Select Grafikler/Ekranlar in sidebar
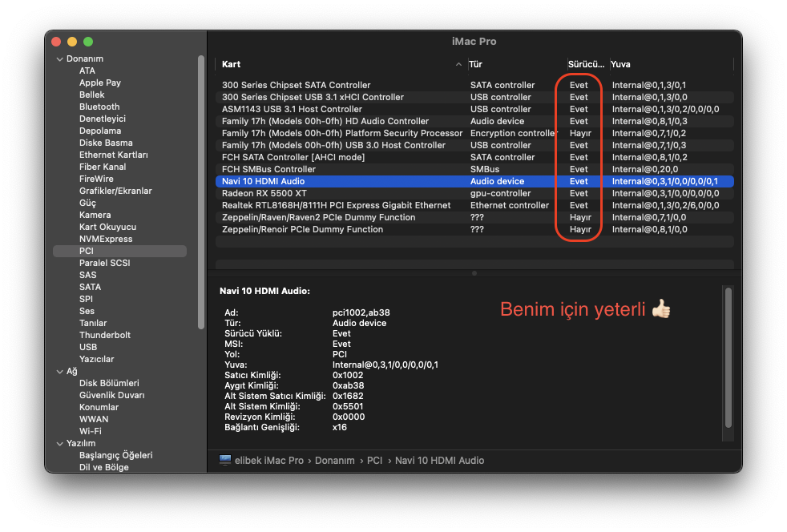Viewport: 787px width, 532px height. 115,191
